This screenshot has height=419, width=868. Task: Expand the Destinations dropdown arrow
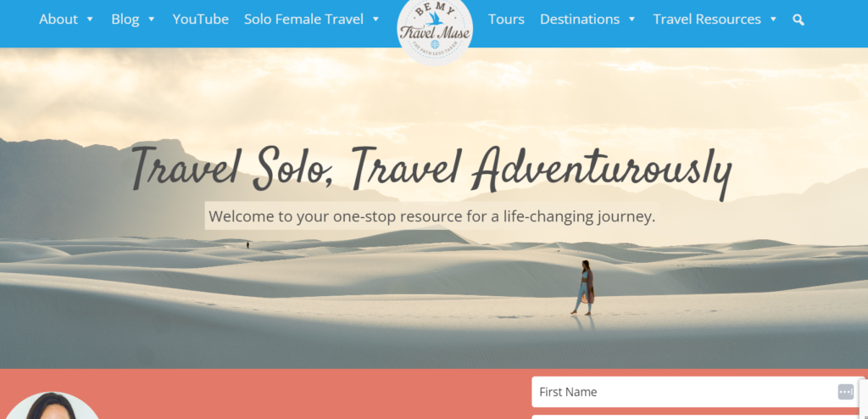coord(632,20)
